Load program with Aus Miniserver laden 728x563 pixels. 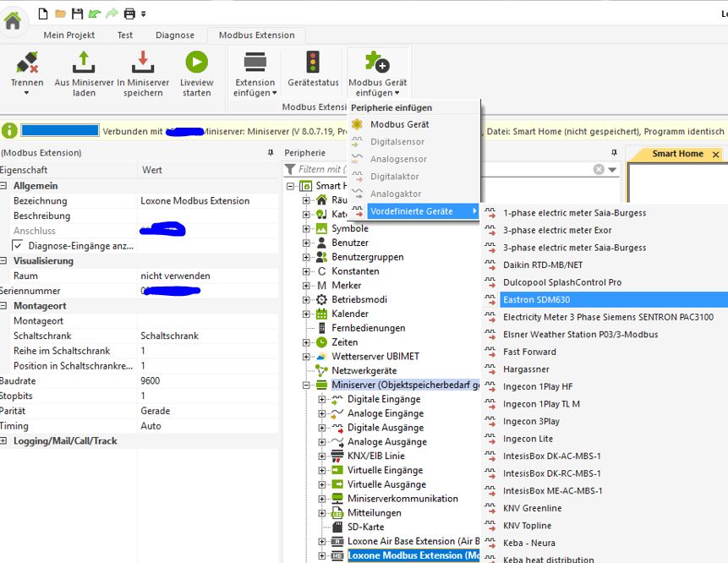click(84, 63)
